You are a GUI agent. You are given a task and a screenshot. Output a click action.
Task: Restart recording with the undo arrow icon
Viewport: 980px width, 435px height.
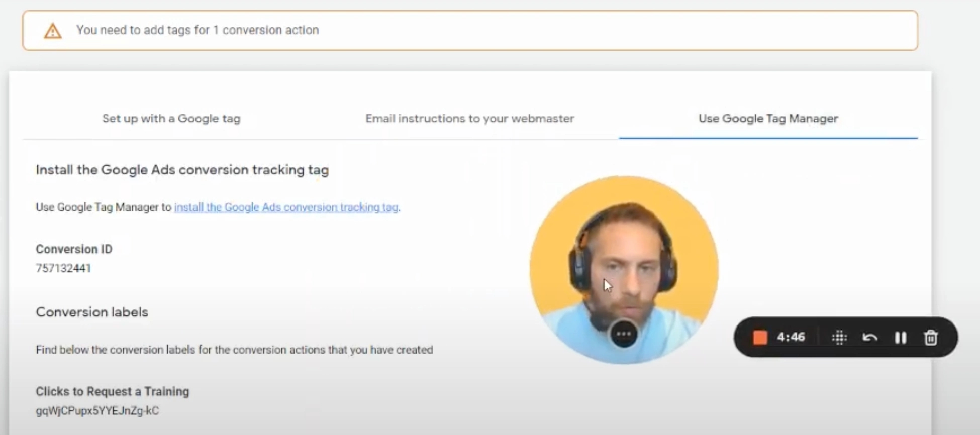870,338
